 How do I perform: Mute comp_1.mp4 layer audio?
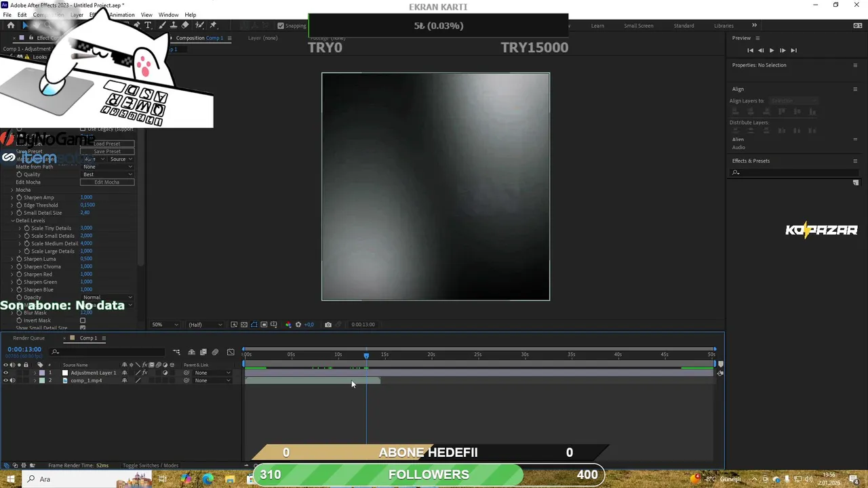click(12, 380)
